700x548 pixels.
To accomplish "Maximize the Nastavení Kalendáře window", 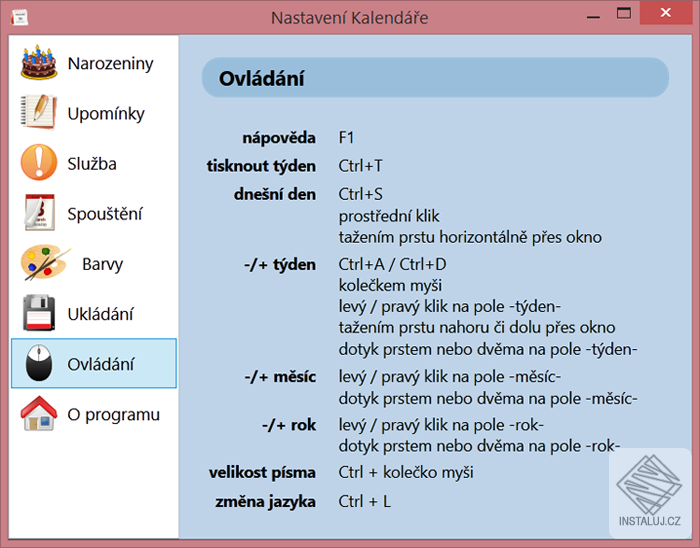I will [624, 13].
